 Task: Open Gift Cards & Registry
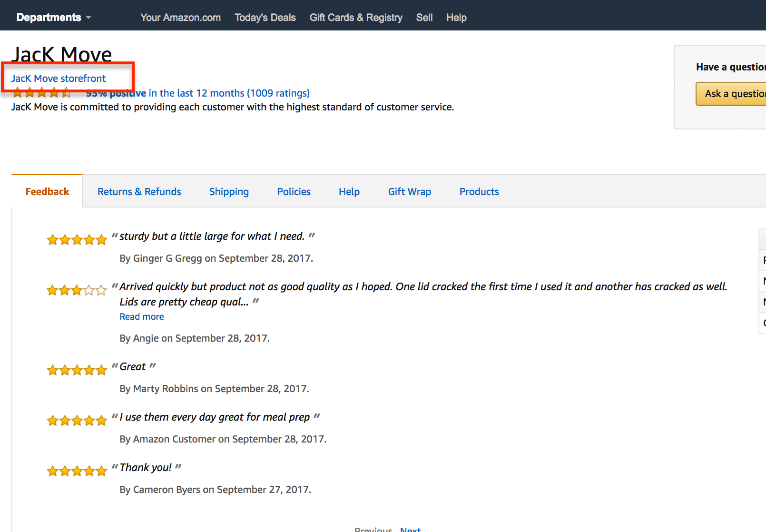coord(356,18)
